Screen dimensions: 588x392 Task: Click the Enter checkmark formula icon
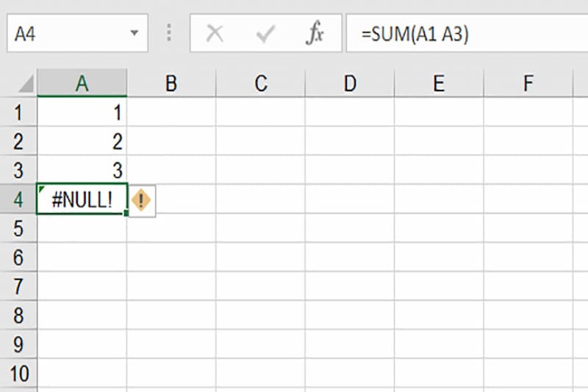[265, 34]
